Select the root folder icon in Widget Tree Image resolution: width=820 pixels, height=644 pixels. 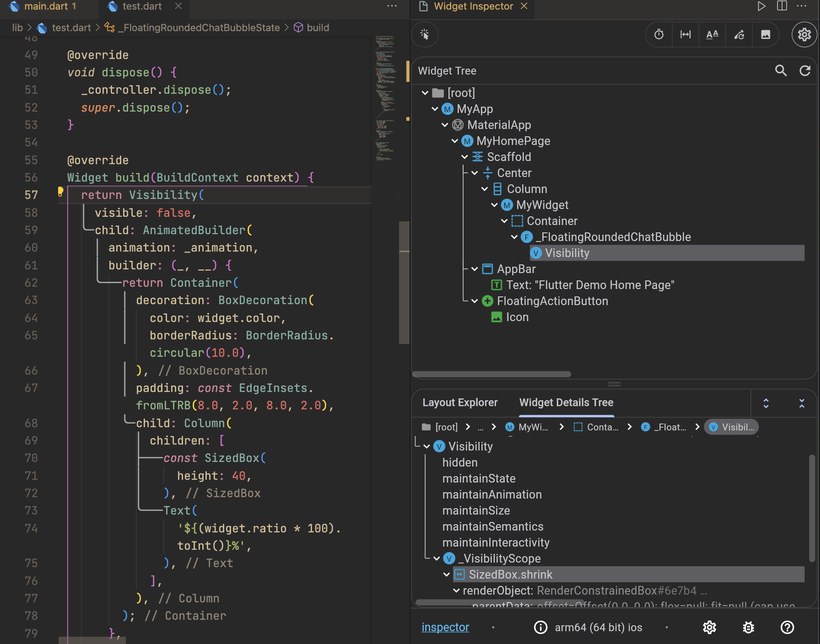click(438, 93)
